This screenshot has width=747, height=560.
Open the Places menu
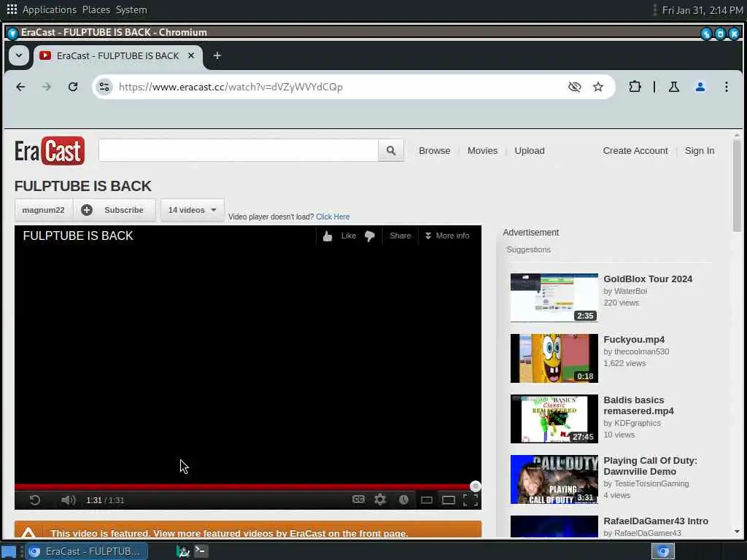point(96,9)
